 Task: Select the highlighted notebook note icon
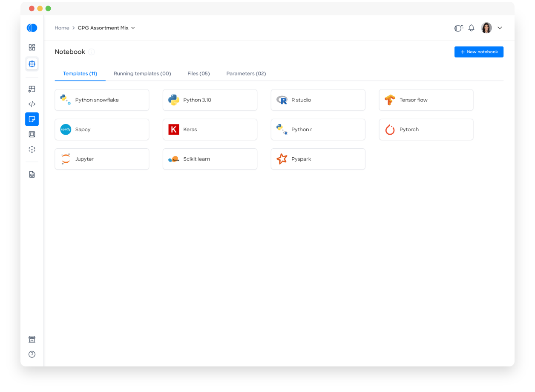point(32,119)
